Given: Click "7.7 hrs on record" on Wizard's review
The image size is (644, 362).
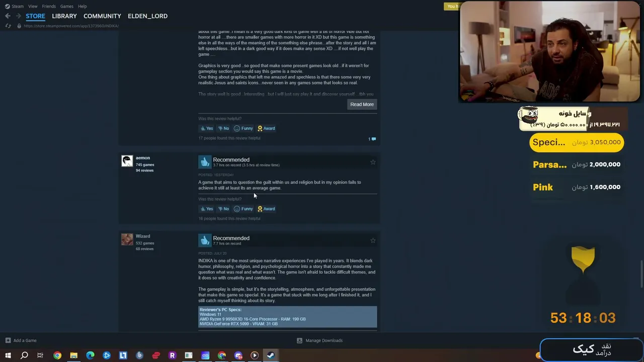Looking at the screenshot, I should coord(227,244).
